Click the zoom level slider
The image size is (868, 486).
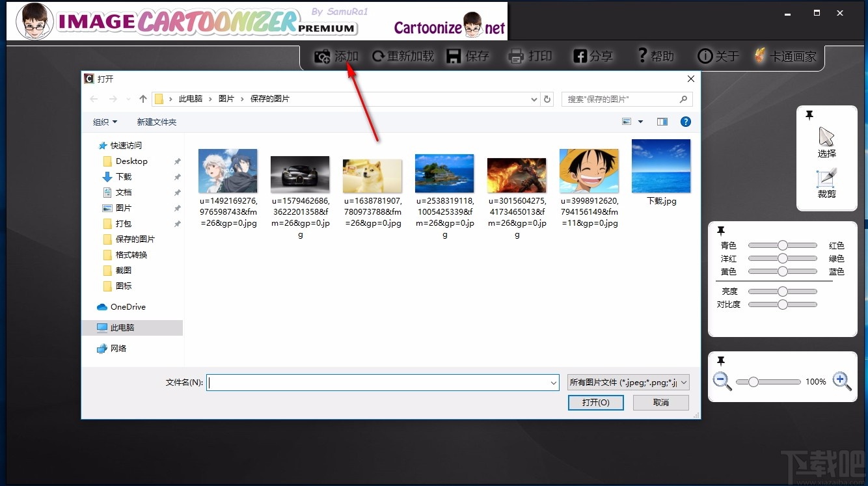coord(768,382)
